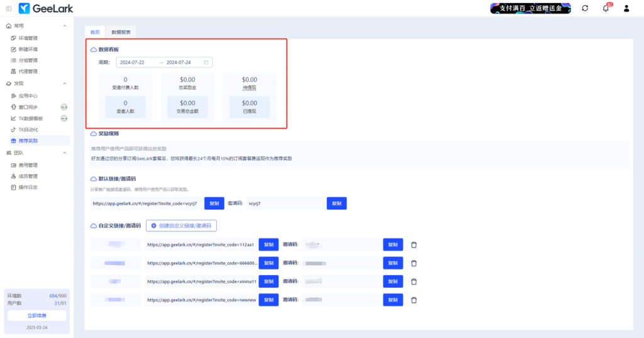Click the 支付满百 立返赠送金 promo banner

pos(530,8)
